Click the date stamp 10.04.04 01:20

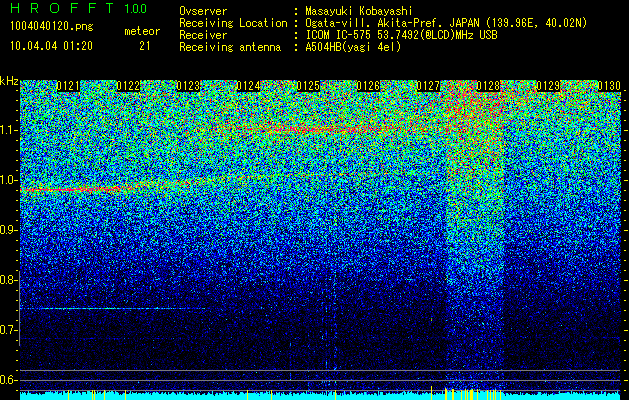pyautogui.click(x=51, y=46)
